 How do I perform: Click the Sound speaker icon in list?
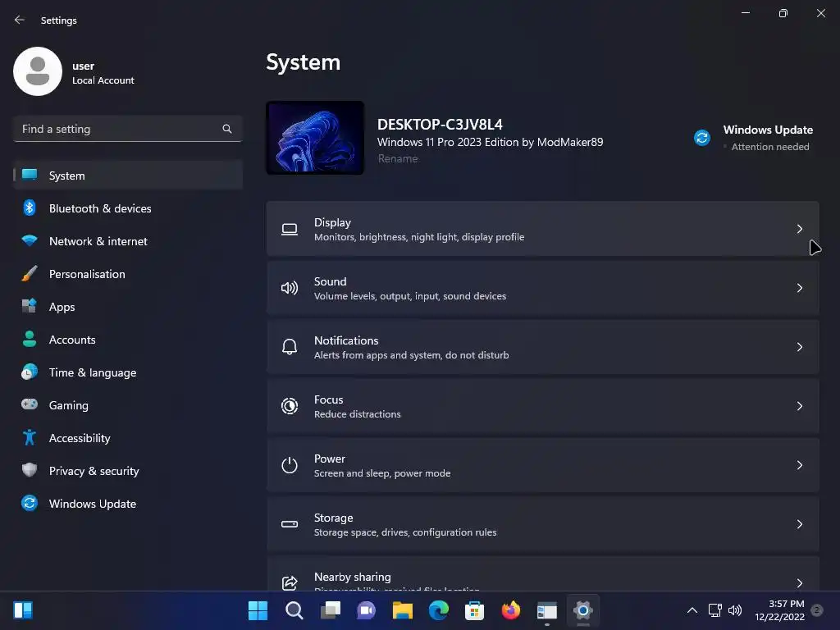pyautogui.click(x=290, y=288)
